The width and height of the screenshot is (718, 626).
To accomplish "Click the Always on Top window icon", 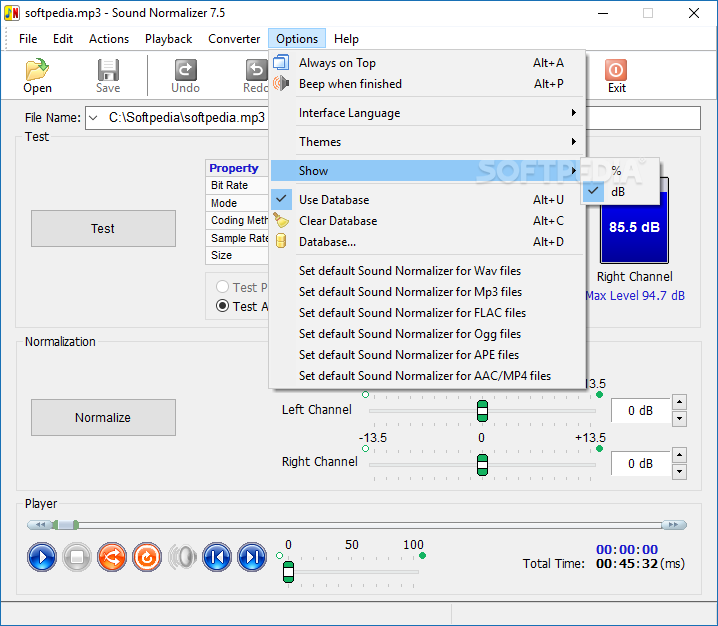I will tap(281, 62).
